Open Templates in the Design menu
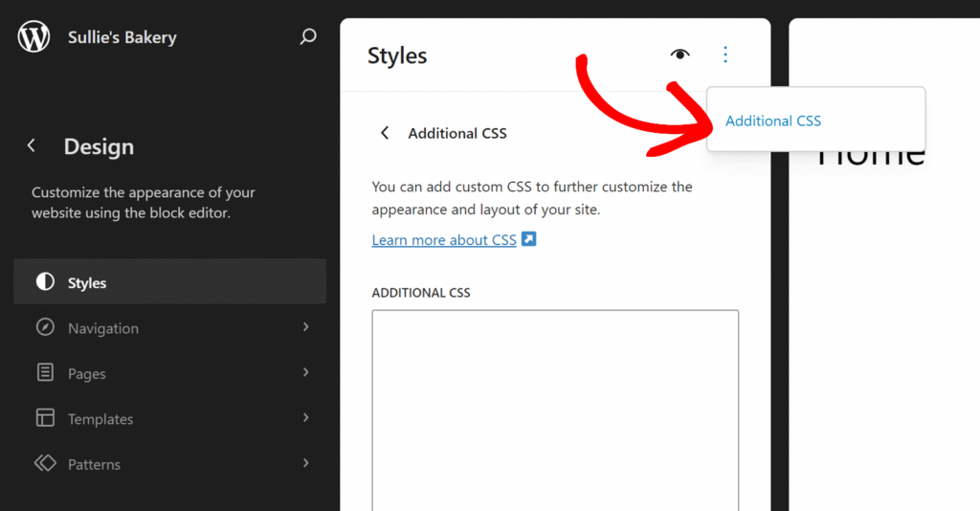This screenshot has height=511, width=980. tap(170, 418)
